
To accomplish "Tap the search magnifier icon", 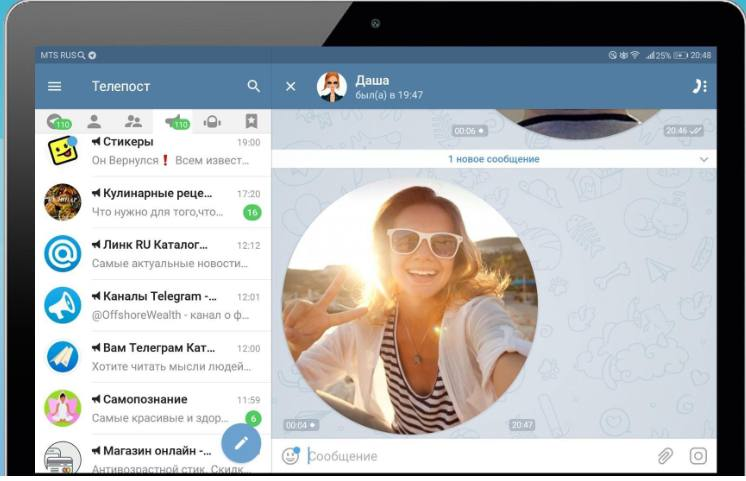I will 254,86.
